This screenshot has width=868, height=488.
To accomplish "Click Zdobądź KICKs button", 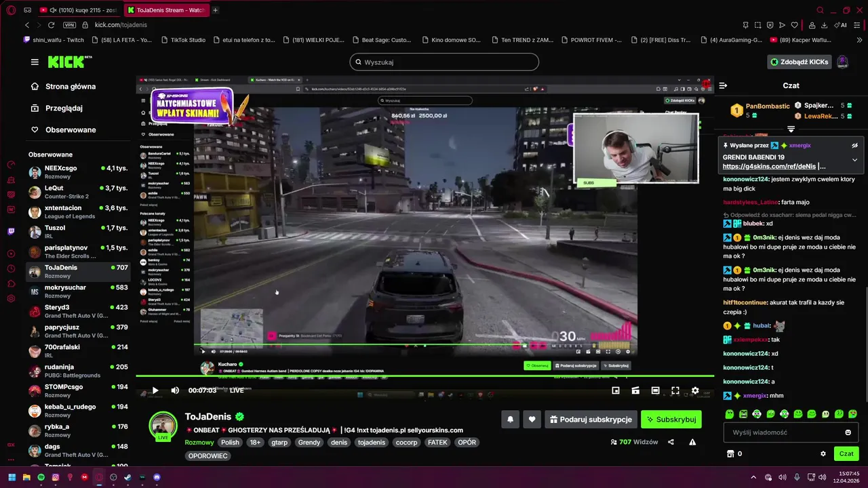I will [799, 62].
